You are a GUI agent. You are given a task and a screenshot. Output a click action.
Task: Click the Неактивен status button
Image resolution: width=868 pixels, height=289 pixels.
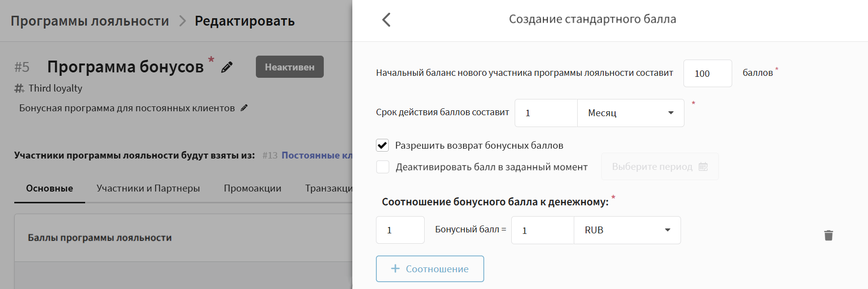[x=289, y=67]
